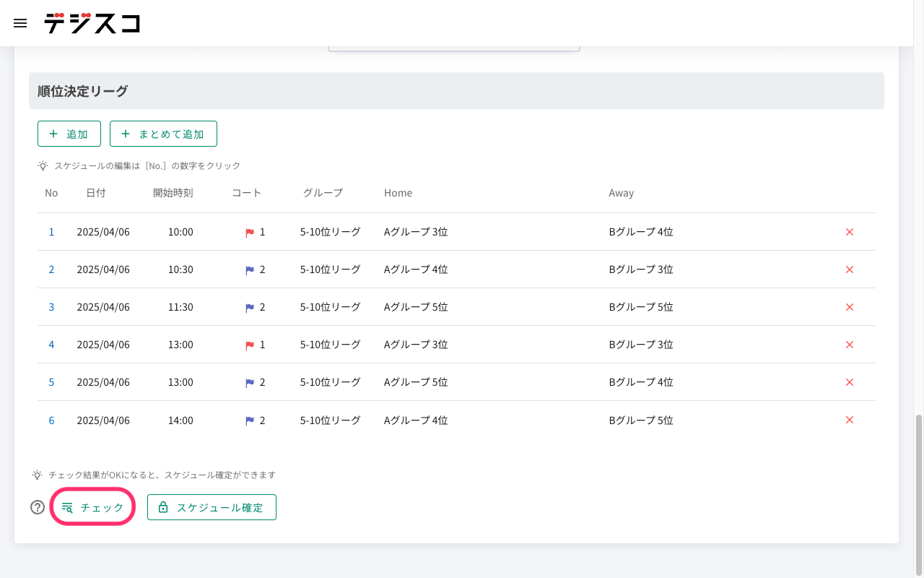Click the plus icon inside まとめて追加 button
The image size is (924, 578).
[x=126, y=133]
